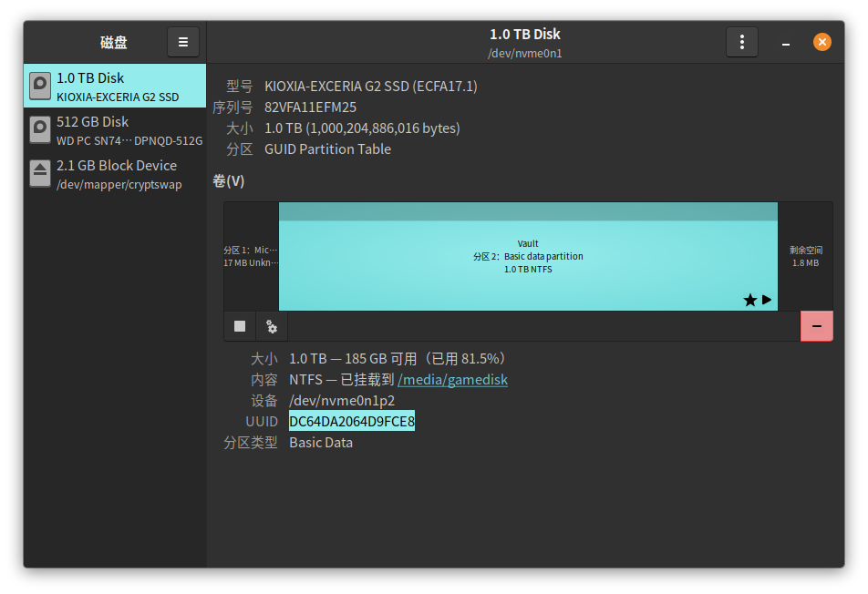The image size is (868, 594).
Task: Click the 1.0 TB Disk drive icon
Action: point(39,86)
